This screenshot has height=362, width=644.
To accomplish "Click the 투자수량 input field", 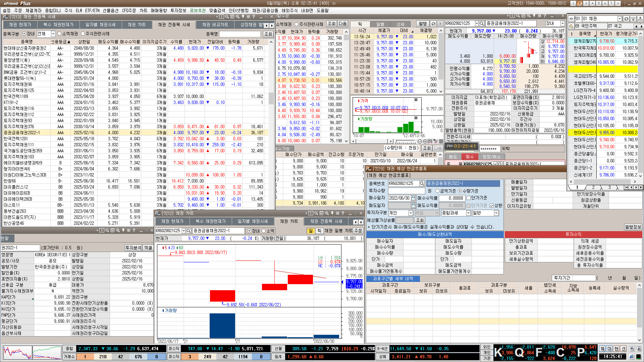I will pos(407,191).
